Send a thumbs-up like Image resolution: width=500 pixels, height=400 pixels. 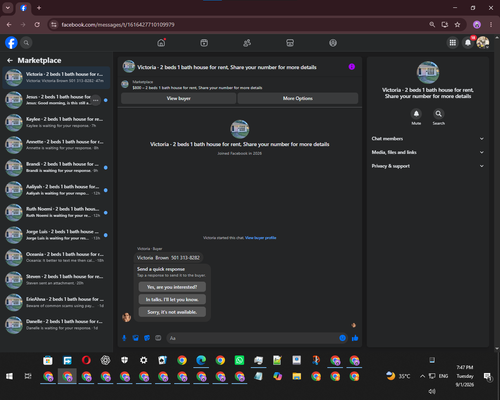pos(355,338)
